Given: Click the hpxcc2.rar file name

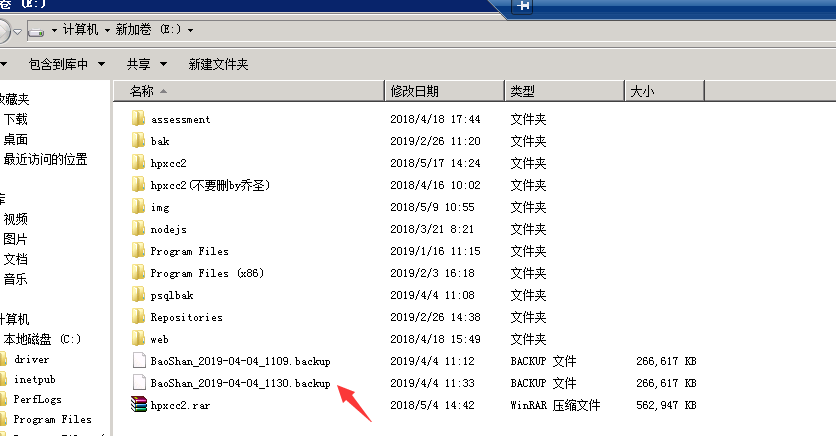Looking at the screenshot, I should pyautogui.click(x=180, y=405).
